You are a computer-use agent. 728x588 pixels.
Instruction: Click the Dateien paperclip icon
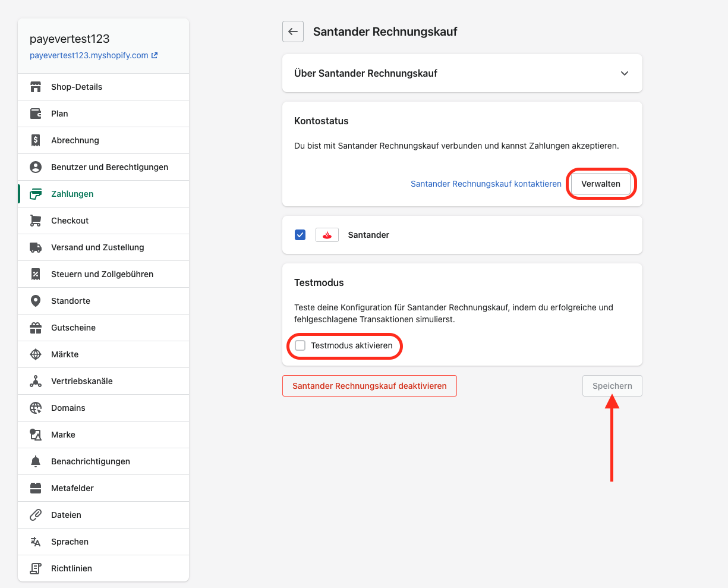36,515
